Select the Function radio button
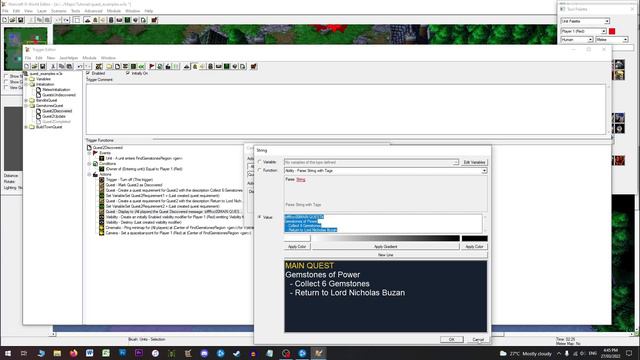Viewport: 640px width, 360px height. pyautogui.click(x=260, y=170)
